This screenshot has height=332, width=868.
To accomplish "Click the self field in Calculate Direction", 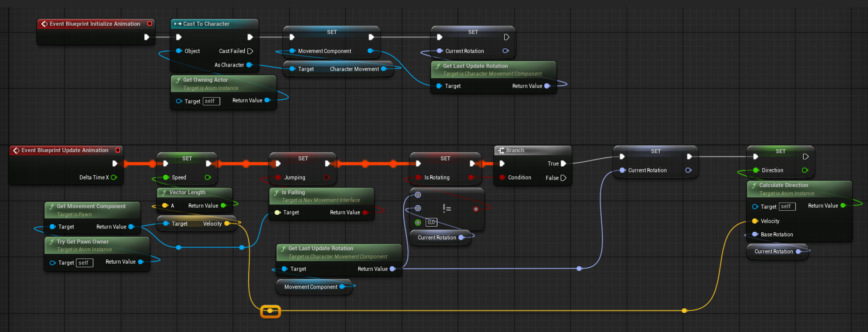I will 787,206.
